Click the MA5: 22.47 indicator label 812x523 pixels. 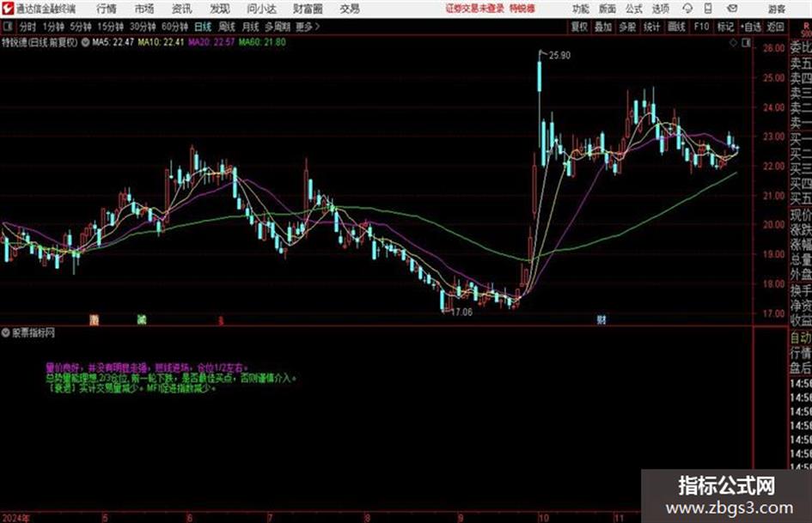click(x=113, y=42)
